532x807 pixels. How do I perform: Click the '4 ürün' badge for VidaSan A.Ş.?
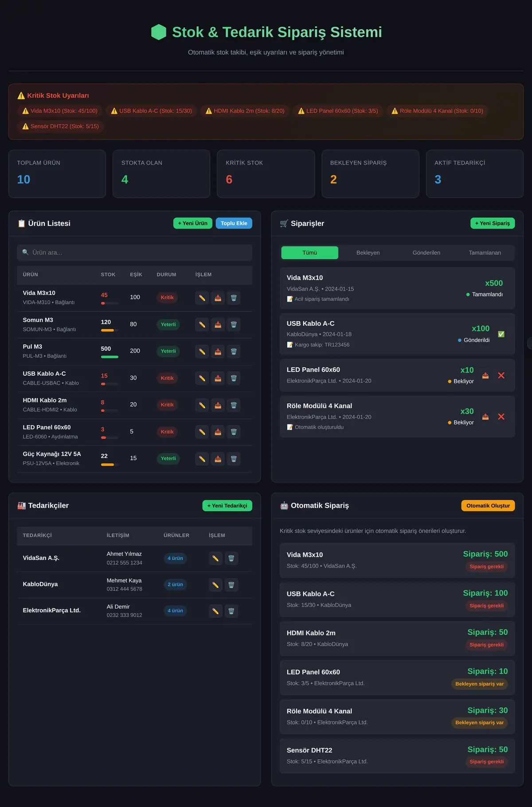tap(175, 558)
